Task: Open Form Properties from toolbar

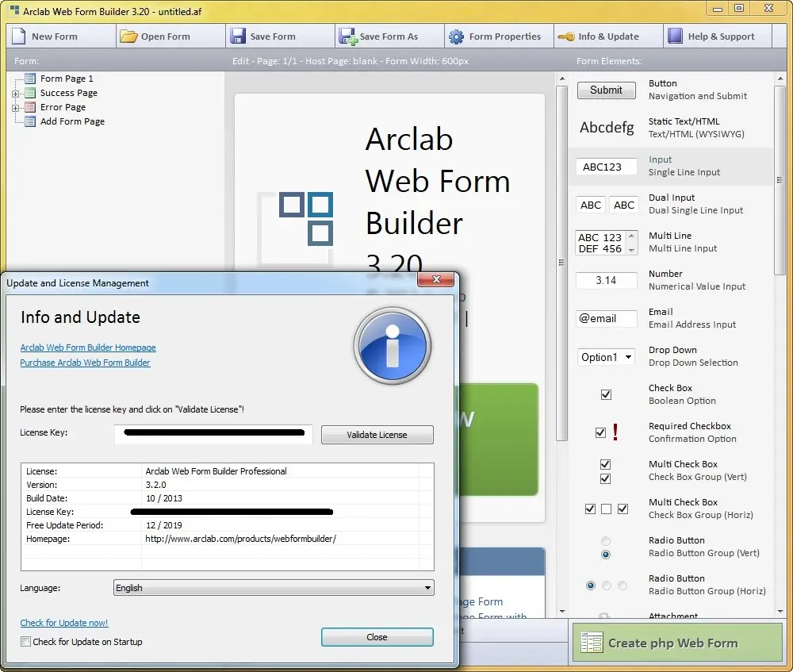Action: click(499, 36)
